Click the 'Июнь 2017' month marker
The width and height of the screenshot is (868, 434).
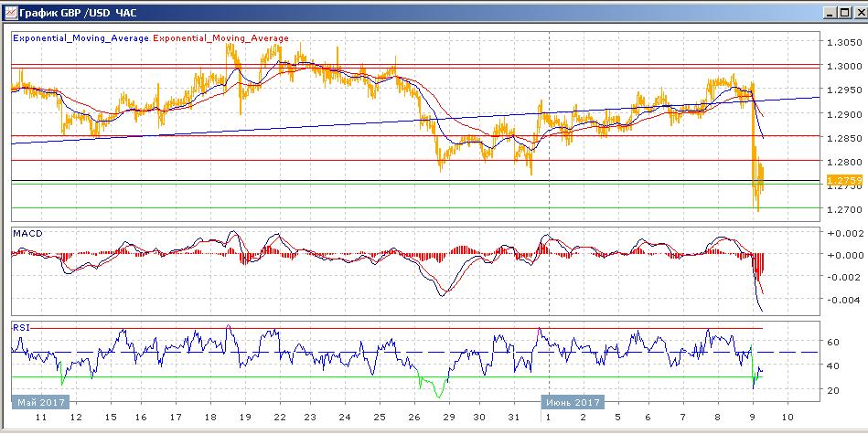coord(572,401)
